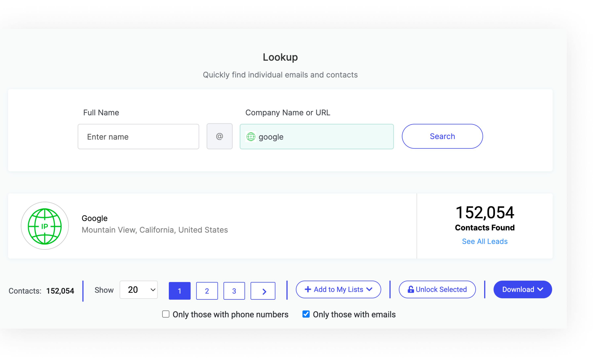This screenshot has height=364, width=599.
Task: Click the Company Name or URL field
Action: point(317,137)
